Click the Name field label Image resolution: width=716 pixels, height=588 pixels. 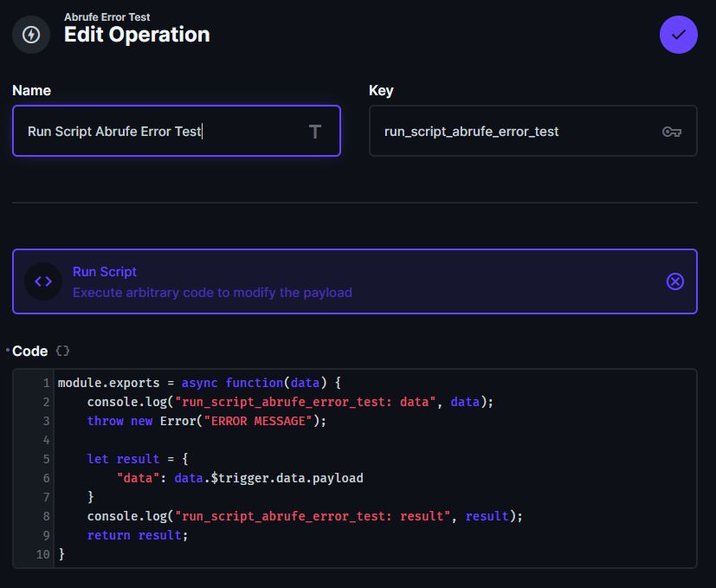tap(31, 91)
